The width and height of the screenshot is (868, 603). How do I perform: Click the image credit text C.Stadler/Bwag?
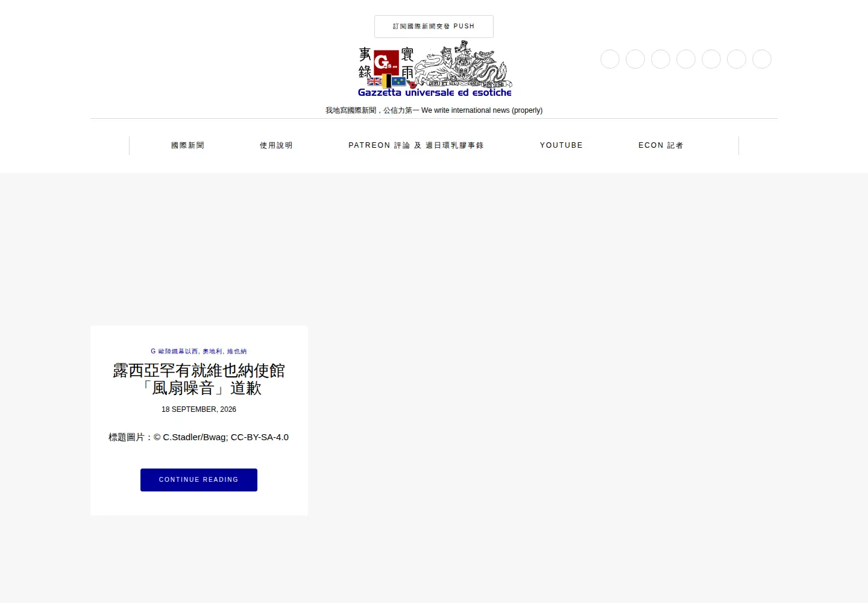point(195,437)
